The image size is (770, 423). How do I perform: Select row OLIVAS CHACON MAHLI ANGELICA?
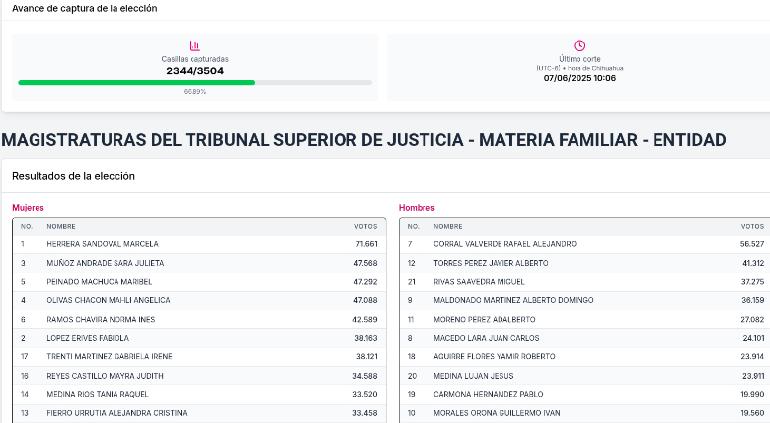pos(199,300)
